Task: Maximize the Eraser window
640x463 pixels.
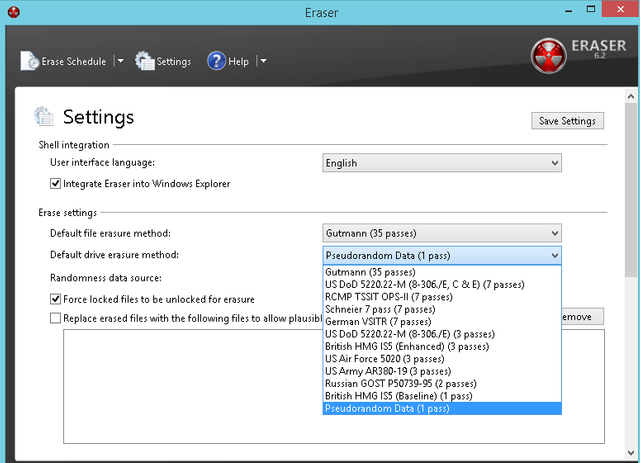Action: [x=591, y=9]
